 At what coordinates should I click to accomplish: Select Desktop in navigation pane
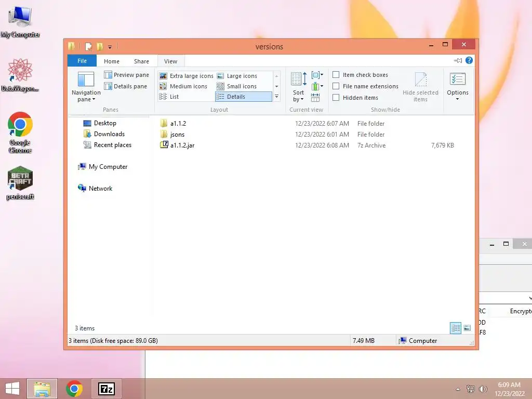click(x=100, y=123)
